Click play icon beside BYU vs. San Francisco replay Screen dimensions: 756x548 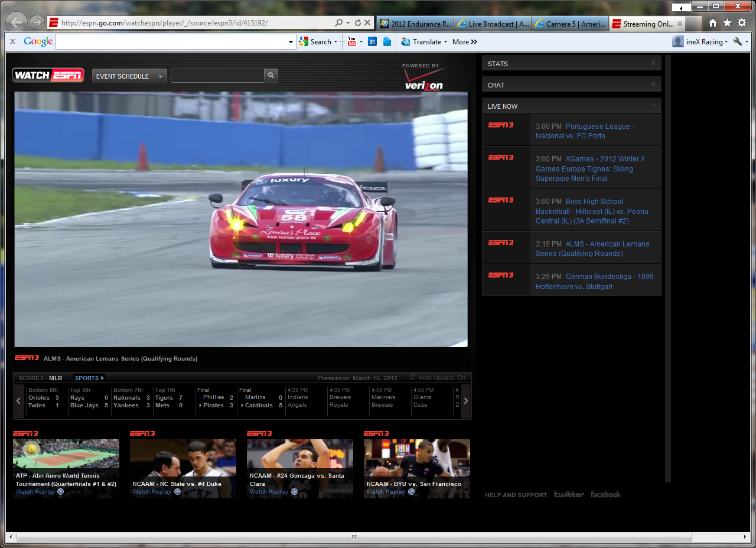(x=412, y=492)
